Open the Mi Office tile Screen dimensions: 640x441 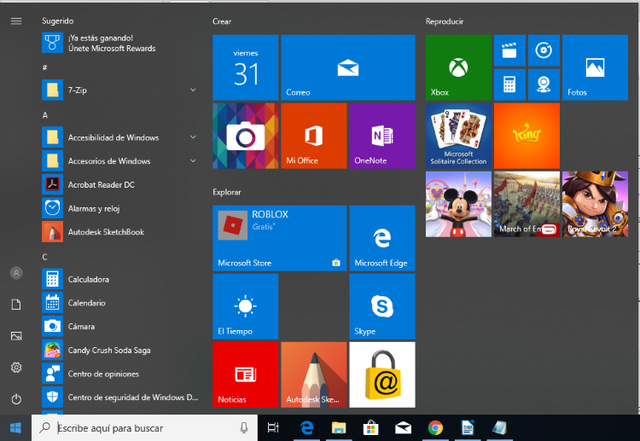(x=314, y=136)
